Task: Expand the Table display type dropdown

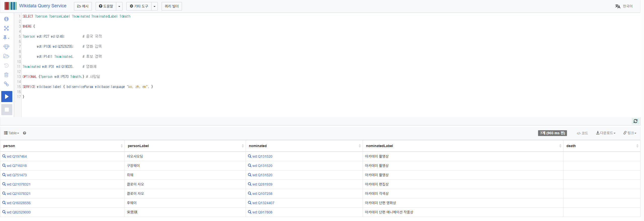Action: point(12,133)
